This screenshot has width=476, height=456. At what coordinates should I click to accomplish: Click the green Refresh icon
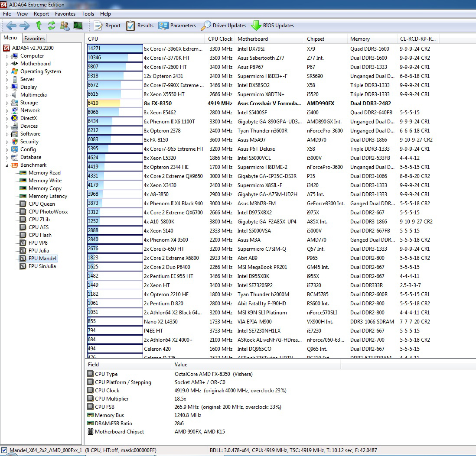[x=51, y=26]
